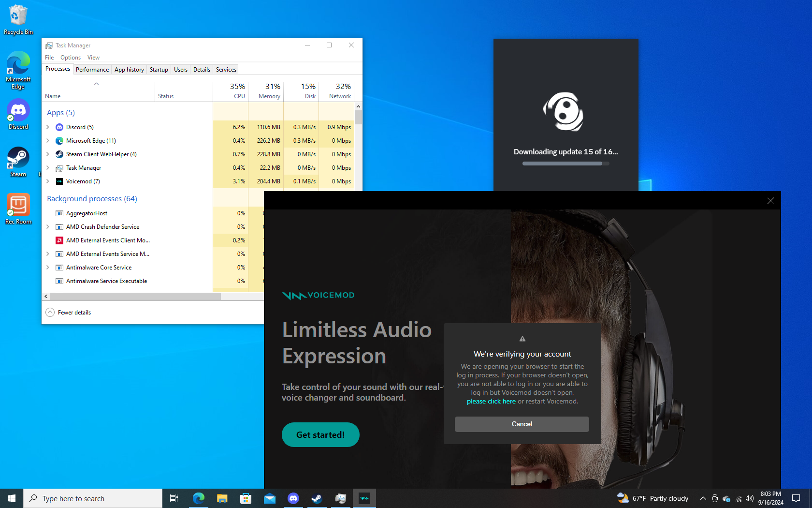
Task: Open the Options menu in Task Manager
Action: 71,58
